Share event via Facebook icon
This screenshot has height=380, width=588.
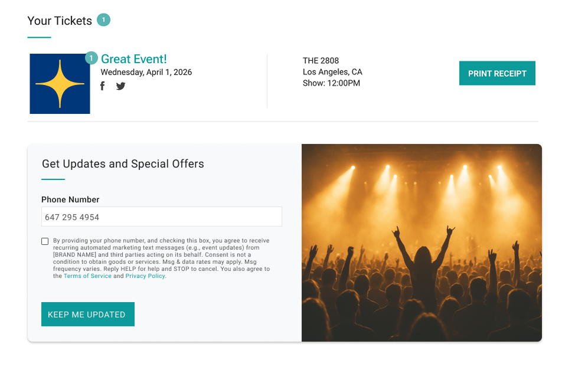pyautogui.click(x=102, y=86)
